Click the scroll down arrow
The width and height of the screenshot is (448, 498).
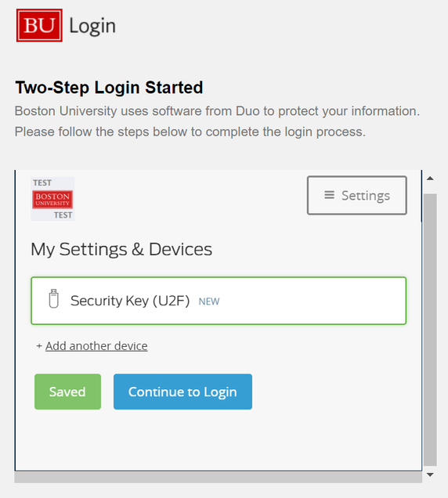pos(430,475)
